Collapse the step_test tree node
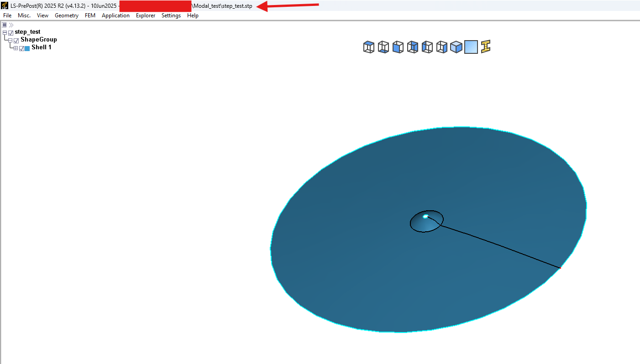The height and width of the screenshot is (364, 640). pos(5,33)
